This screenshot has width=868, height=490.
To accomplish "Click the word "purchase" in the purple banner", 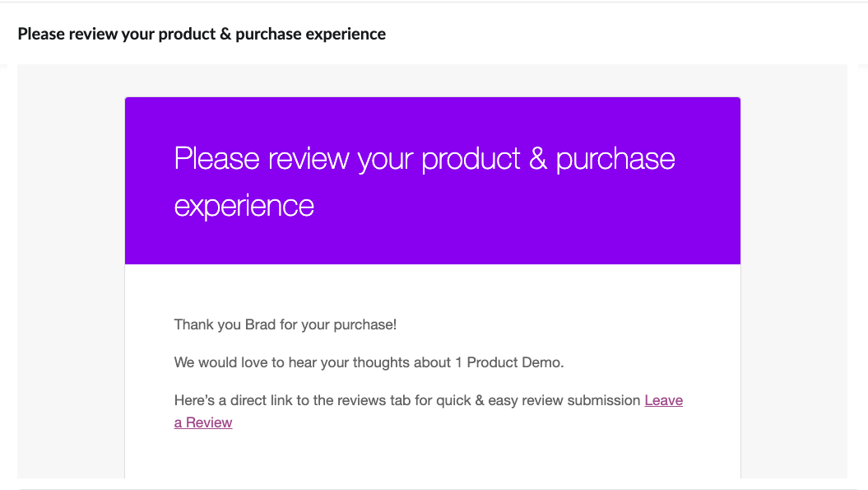I will click(615, 158).
